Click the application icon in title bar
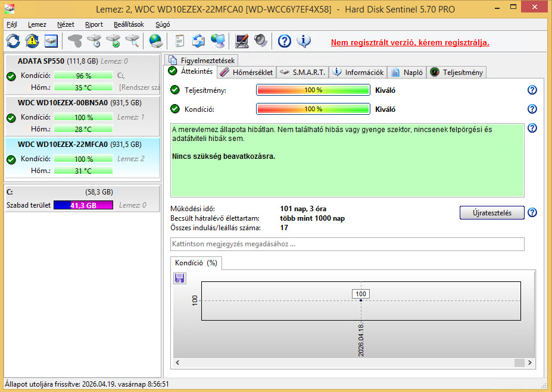 click(x=10, y=9)
